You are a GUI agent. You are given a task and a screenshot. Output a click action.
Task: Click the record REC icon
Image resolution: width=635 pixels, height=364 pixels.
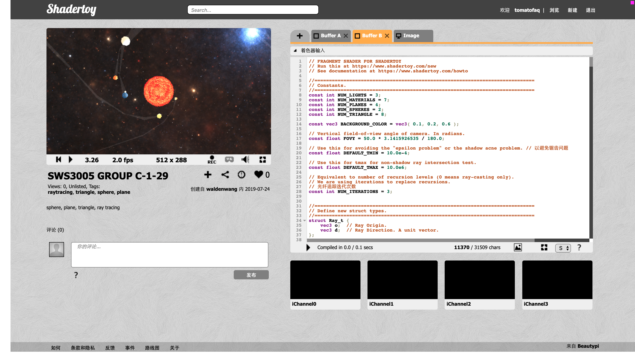click(212, 160)
